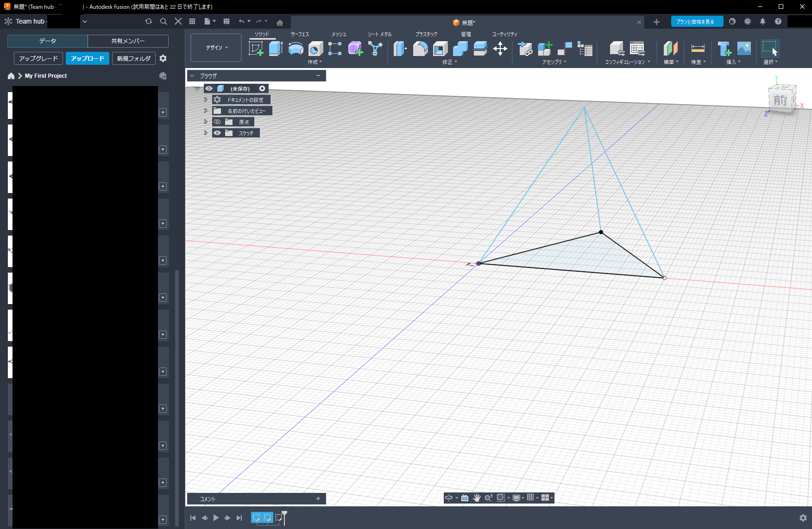Click the アップロード button
This screenshot has width=812, height=529.
click(x=88, y=58)
